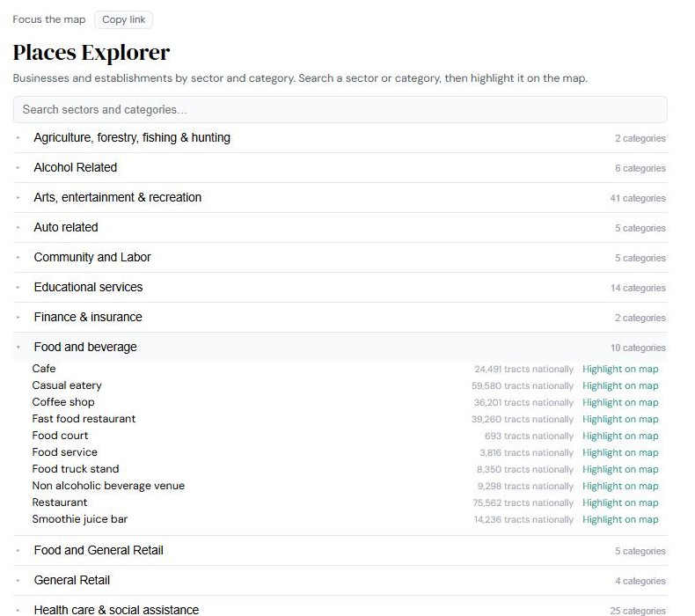Select the Fast food restaurant category name

tap(84, 419)
